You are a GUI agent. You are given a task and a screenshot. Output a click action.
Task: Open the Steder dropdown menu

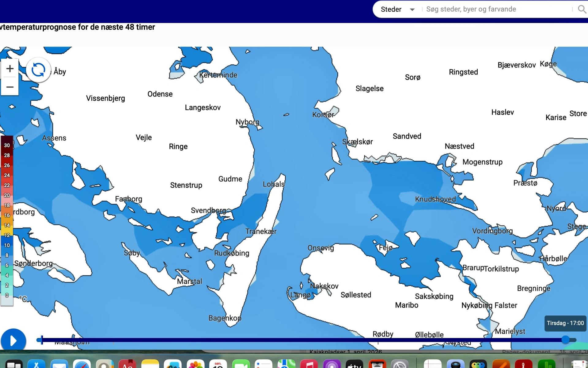click(x=397, y=9)
